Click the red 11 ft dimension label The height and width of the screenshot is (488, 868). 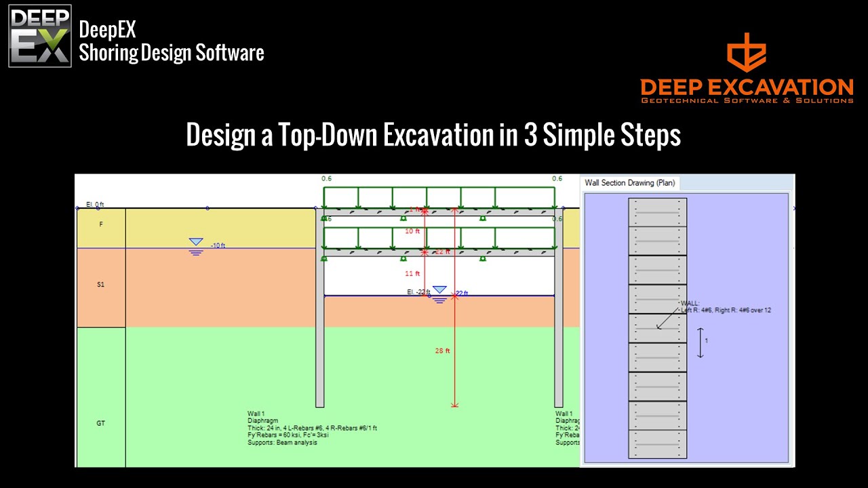(414, 274)
